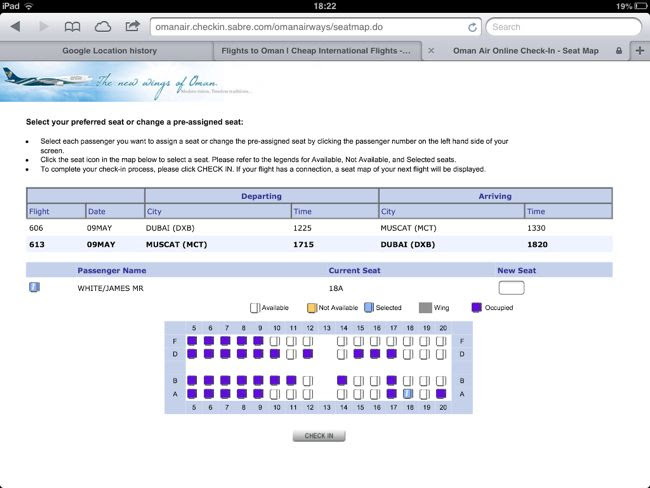Image resolution: width=650 pixels, height=488 pixels.
Task: Tap Safari's forward arrow
Action: tap(43, 27)
